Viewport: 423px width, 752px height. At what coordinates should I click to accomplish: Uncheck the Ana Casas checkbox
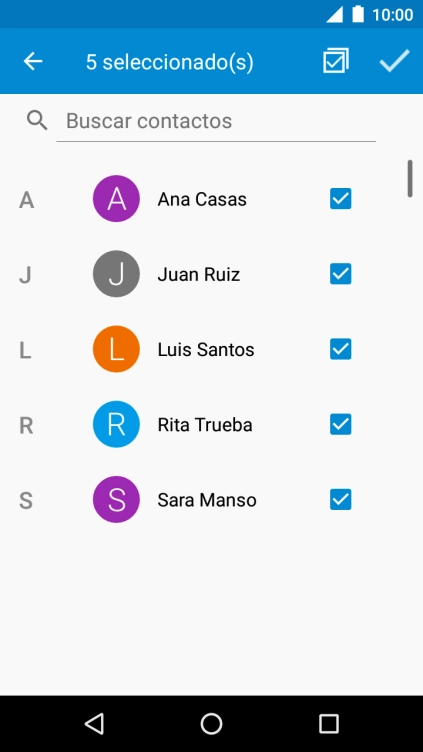[341, 199]
